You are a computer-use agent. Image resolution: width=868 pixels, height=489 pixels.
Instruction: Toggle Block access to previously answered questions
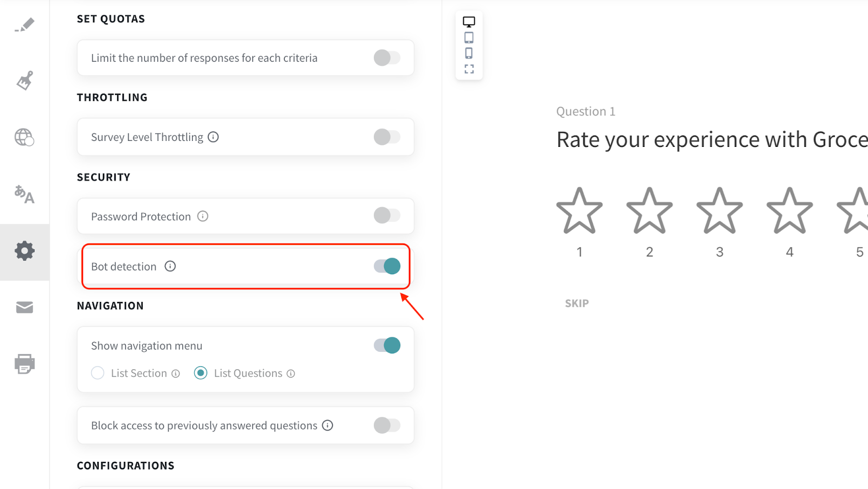387,426
